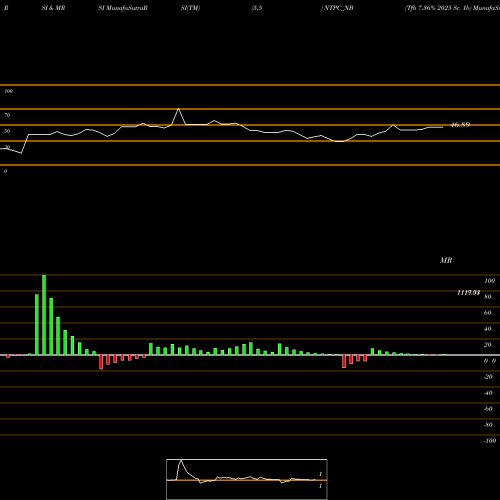Viewport: 500px width, 500px height.
Task: Click the RSI line peak touching 70
Action: pyautogui.click(x=179, y=109)
